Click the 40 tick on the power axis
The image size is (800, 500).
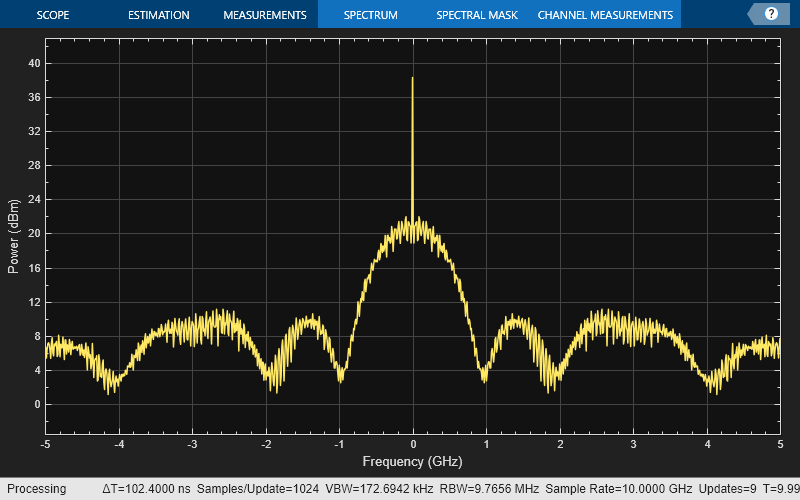point(33,63)
